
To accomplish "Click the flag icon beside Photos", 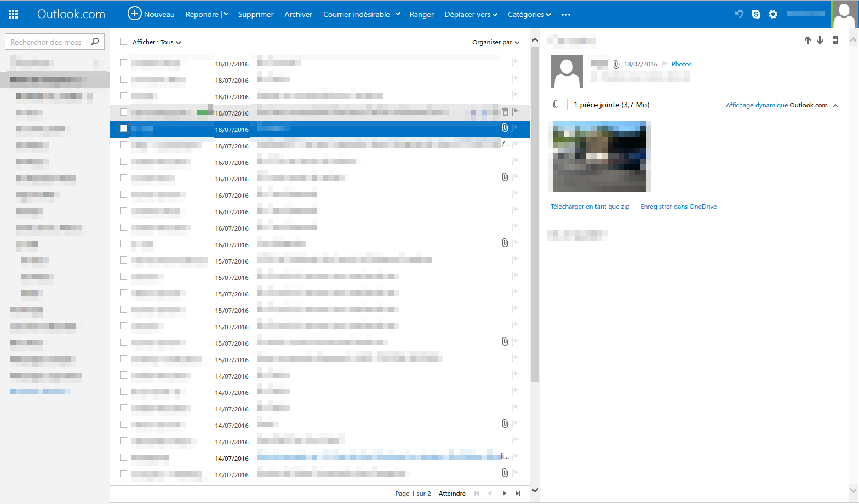I will (x=666, y=64).
